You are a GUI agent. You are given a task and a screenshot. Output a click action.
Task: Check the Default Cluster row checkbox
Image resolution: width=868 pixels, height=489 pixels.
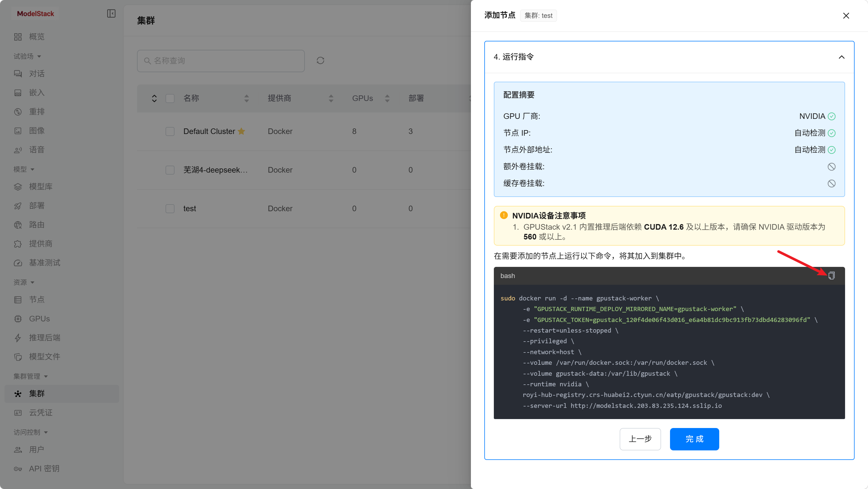[170, 131]
